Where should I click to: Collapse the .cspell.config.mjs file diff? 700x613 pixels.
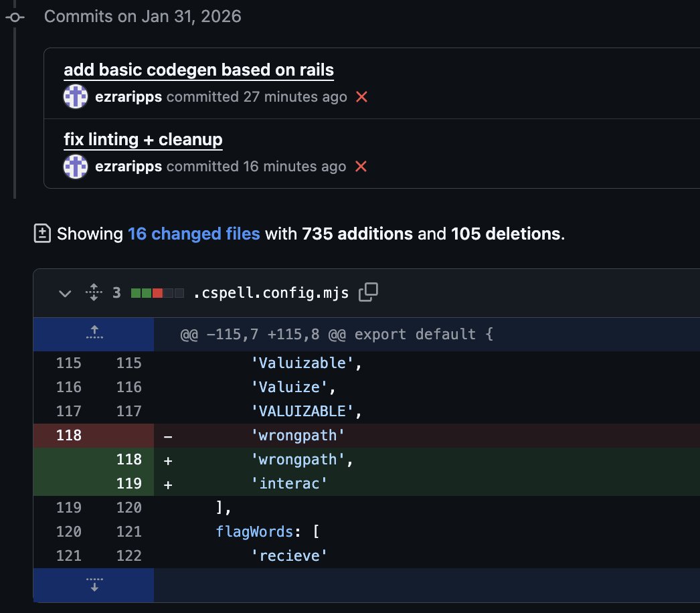coord(65,293)
